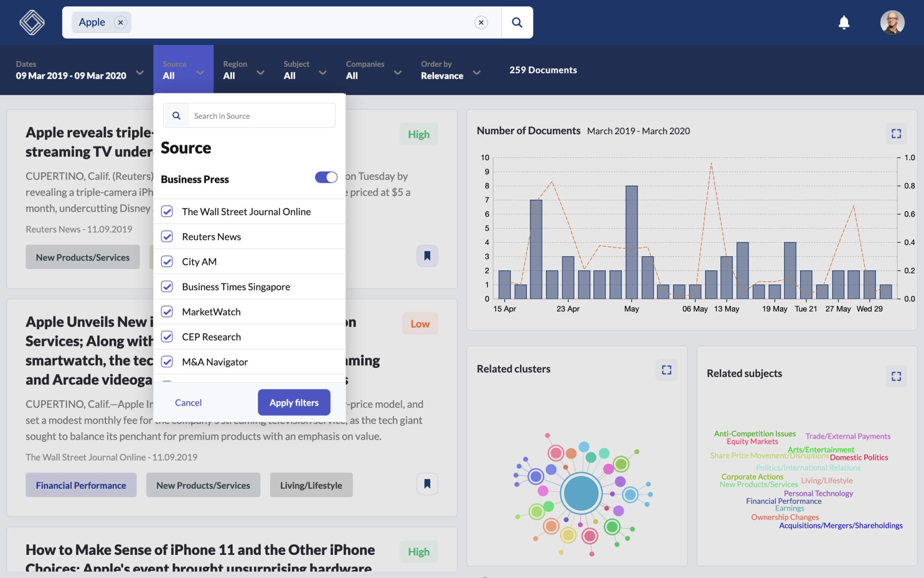Click Cancel in the Source panel
Screen dimensions: 924x578
188,402
